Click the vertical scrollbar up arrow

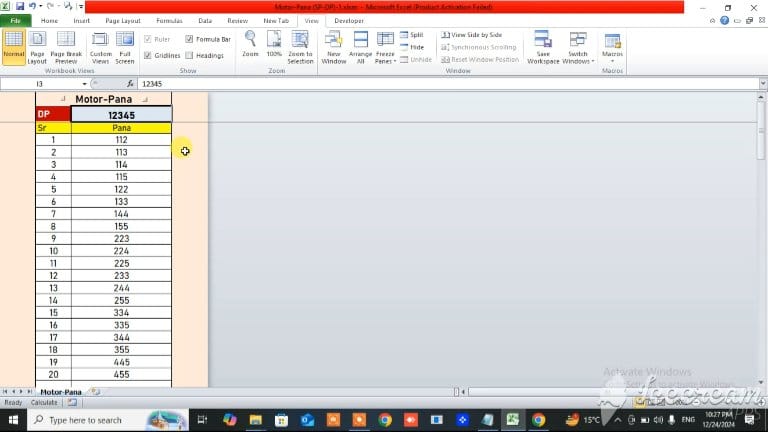click(761, 97)
